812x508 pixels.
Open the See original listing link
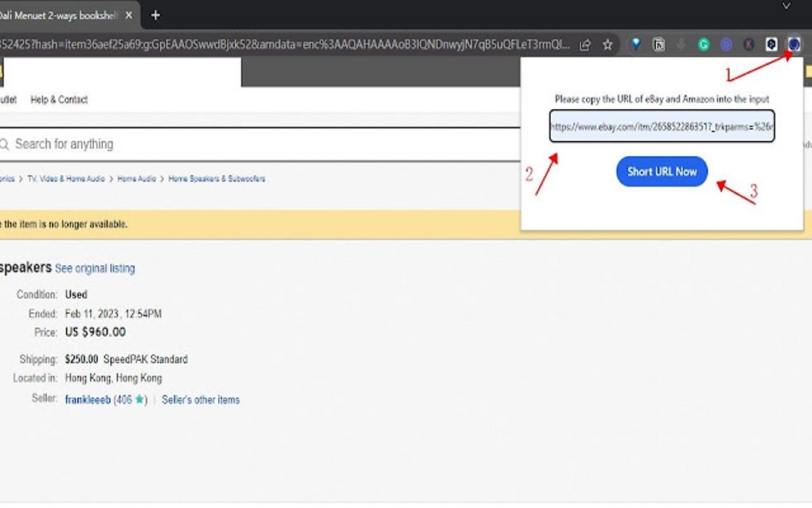point(96,268)
